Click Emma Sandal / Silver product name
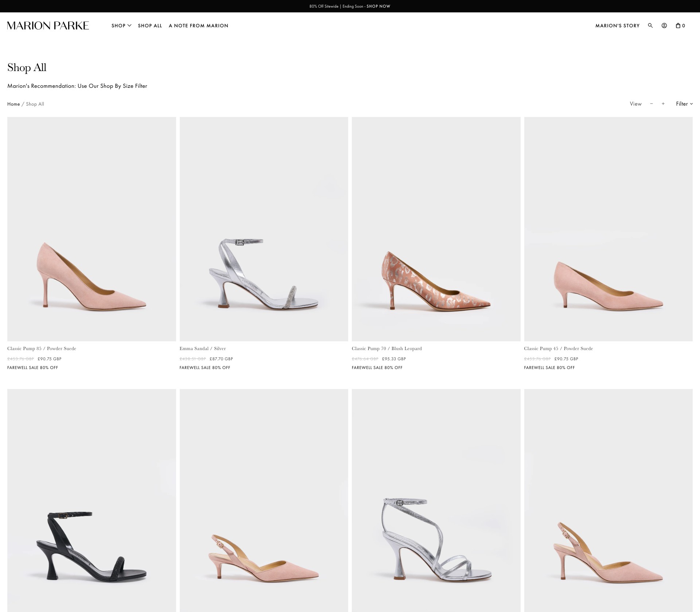This screenshot has height=612, width=700. (x=203, y=349)
